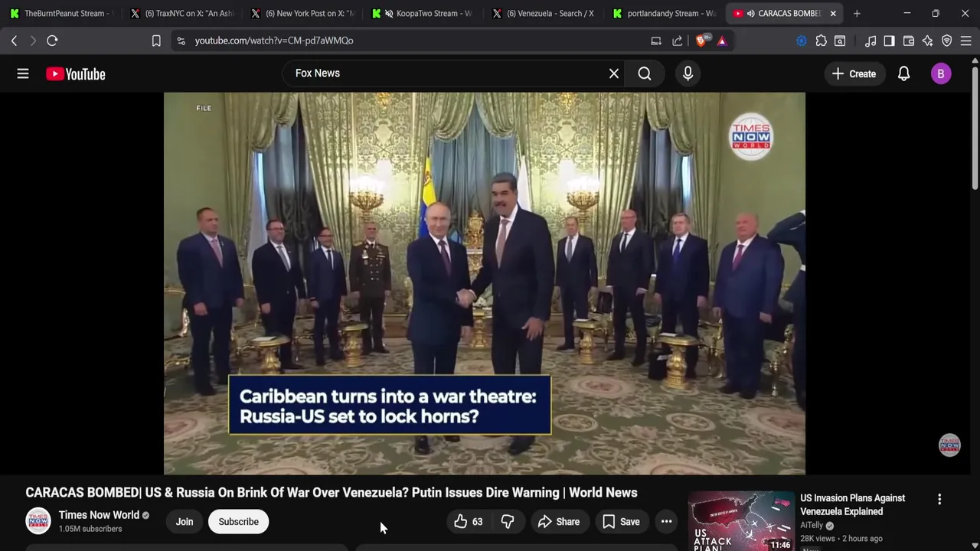This screenshot has height=551, width=980.
Task: Open the YouTube guide hamburger menu
Action: coord(23,73)
